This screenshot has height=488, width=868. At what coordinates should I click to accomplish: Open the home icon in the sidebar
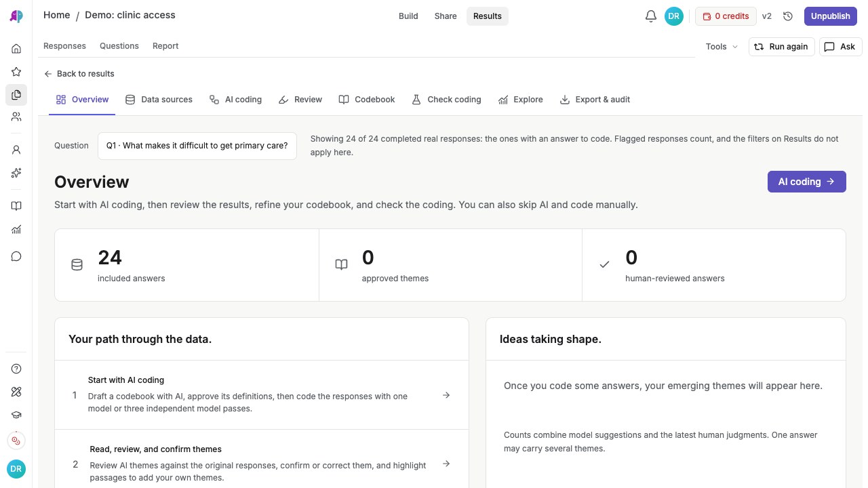[16, 49]
